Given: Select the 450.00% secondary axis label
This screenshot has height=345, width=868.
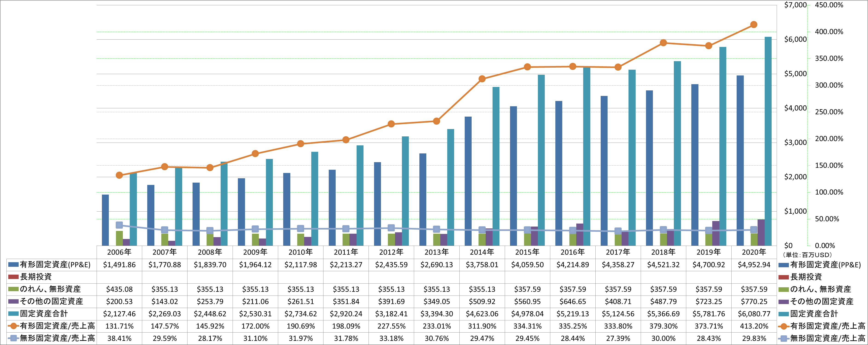Looking at the screenshot, I should pyautogui.click(x=829, y=5).
